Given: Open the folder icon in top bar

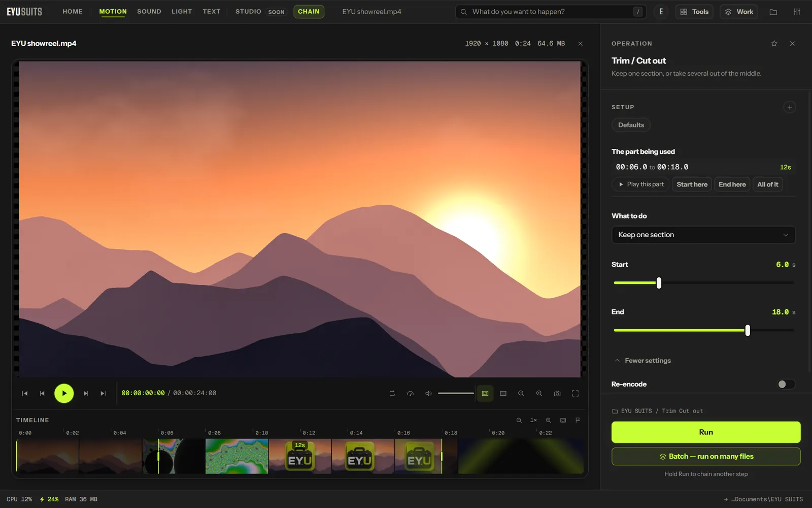Looking at the screenshot, I should (773, 12).
